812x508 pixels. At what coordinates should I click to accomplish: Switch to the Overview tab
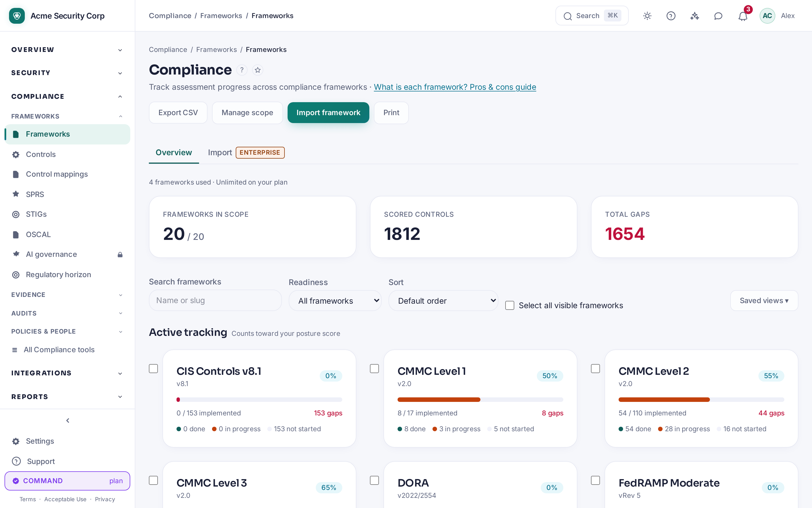coord(174,152)
